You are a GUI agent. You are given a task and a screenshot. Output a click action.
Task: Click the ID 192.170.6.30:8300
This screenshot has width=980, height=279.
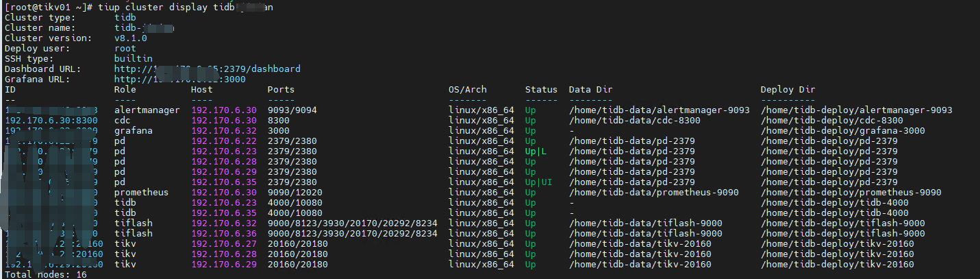[51, 121]
